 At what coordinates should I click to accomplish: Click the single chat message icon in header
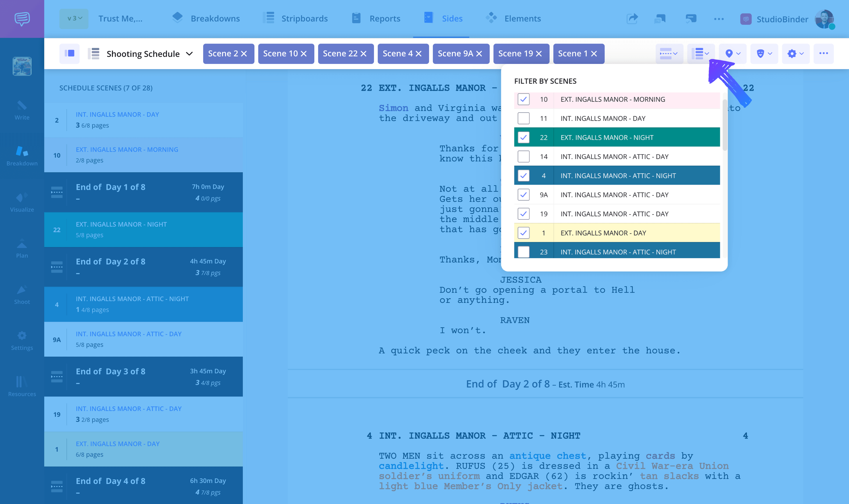(x=691, y=19)
